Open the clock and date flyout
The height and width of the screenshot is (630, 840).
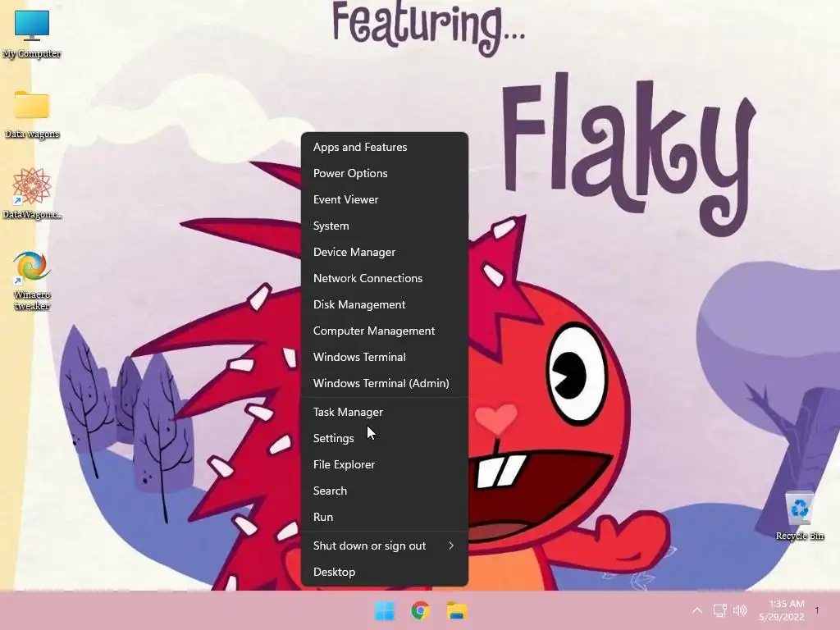tap(782, 610)
